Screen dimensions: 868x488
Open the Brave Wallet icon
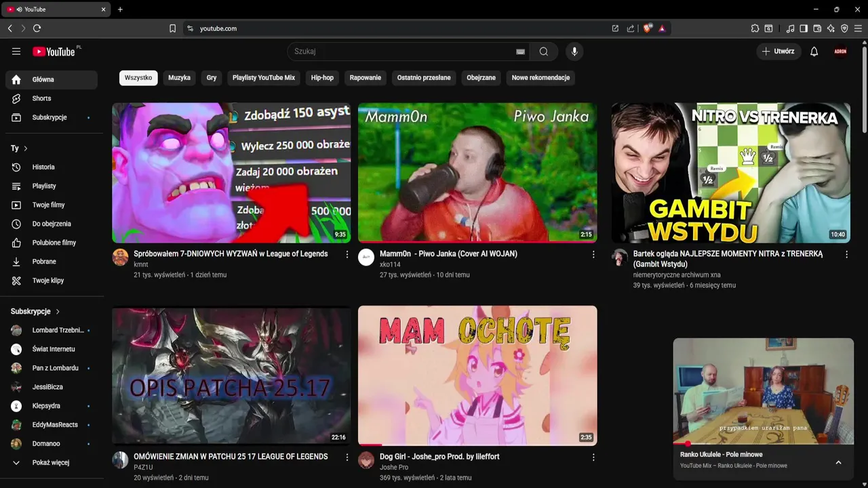(x=817, y=28)
